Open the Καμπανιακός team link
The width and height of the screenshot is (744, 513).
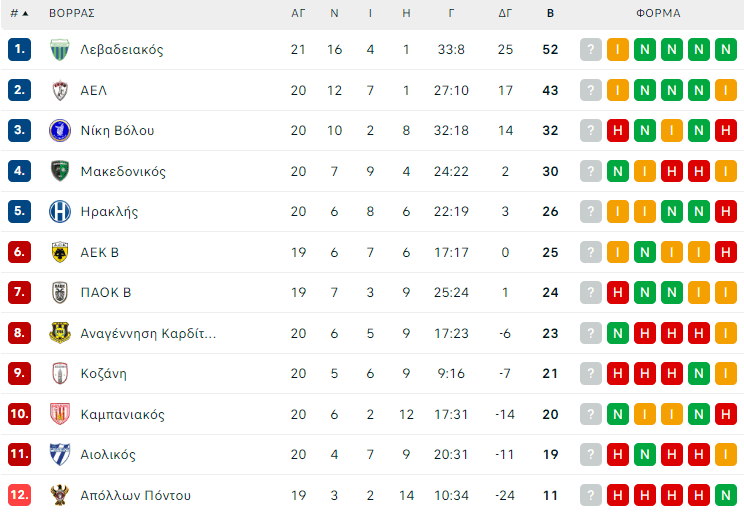tap(122, 414)
